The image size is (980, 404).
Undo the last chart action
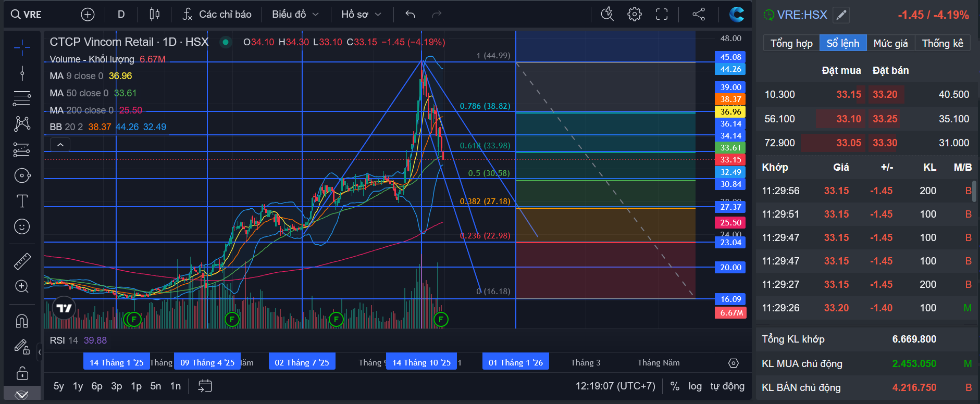[x=410, y=15]
